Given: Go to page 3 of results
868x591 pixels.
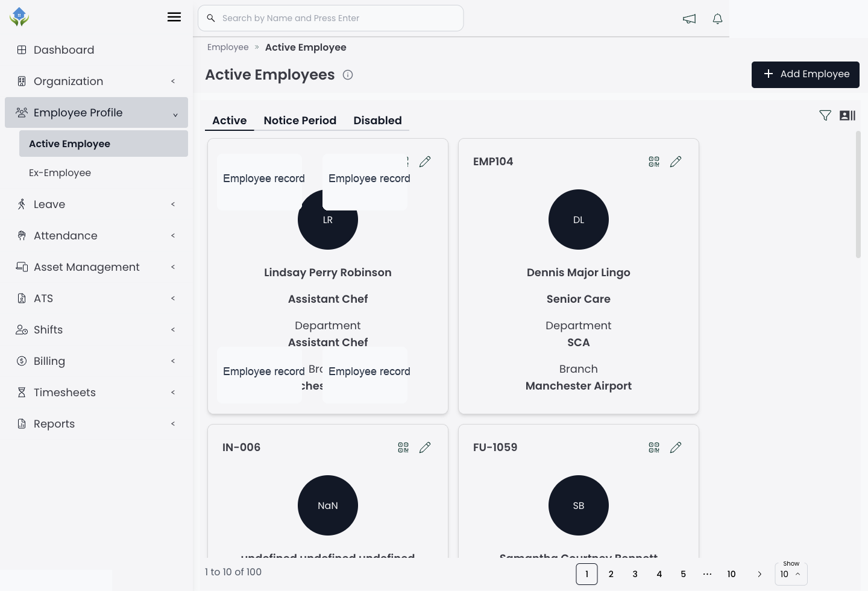Looking at the screenshot, I should point(635,574).
